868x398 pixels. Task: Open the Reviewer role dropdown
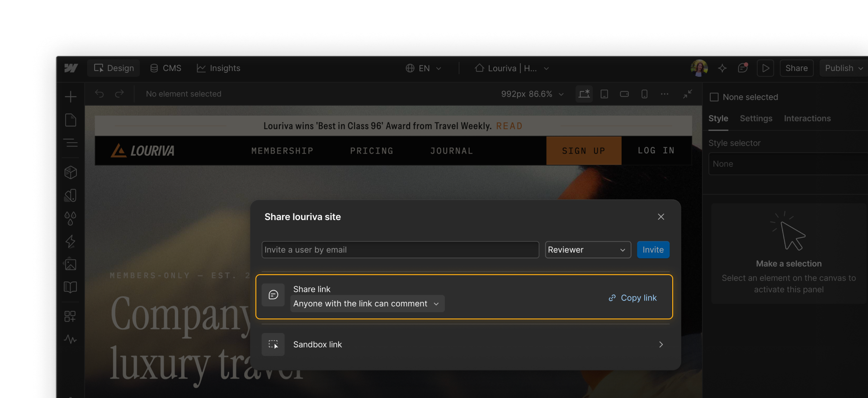588,250
